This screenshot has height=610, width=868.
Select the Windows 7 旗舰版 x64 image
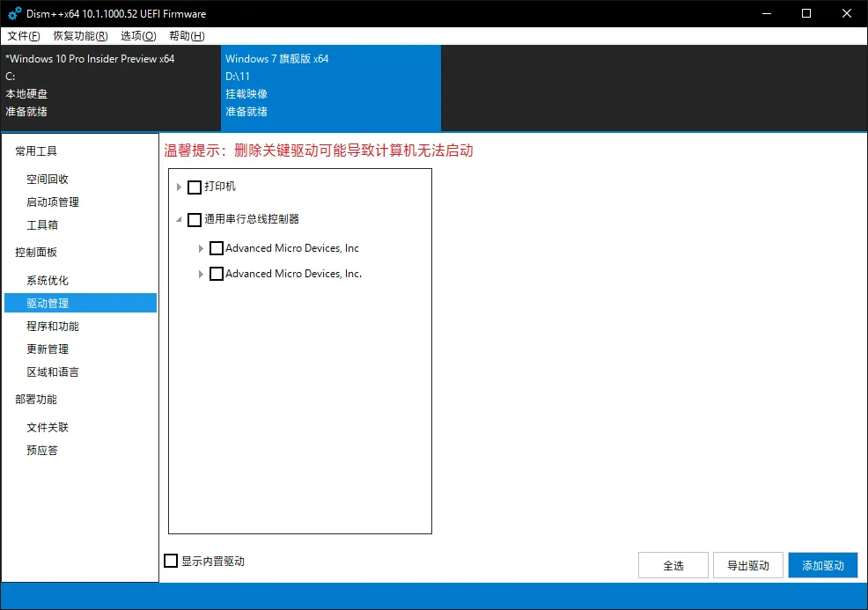(330, 88)
